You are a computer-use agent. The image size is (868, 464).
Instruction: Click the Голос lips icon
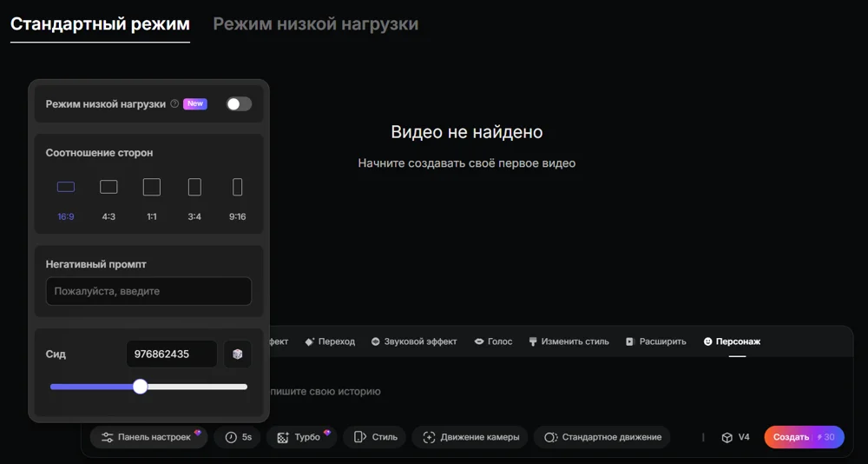click(479, 342)
